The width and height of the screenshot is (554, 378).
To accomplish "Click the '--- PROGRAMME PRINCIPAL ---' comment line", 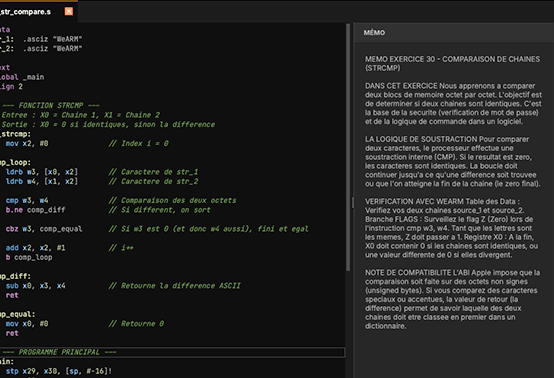I will point(59,353).
